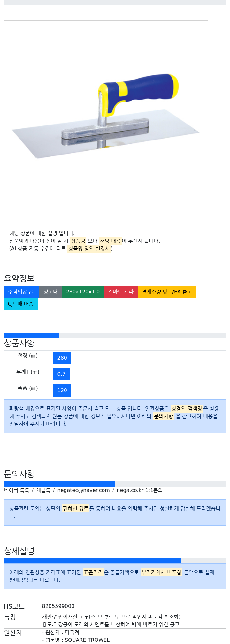Click the 280x120x1.0 size tag
This screenshot has width=230, height=644.
83,292
